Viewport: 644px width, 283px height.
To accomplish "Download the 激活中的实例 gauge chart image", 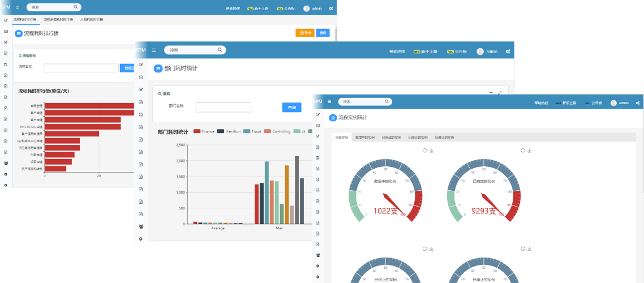I will (431, 151).
